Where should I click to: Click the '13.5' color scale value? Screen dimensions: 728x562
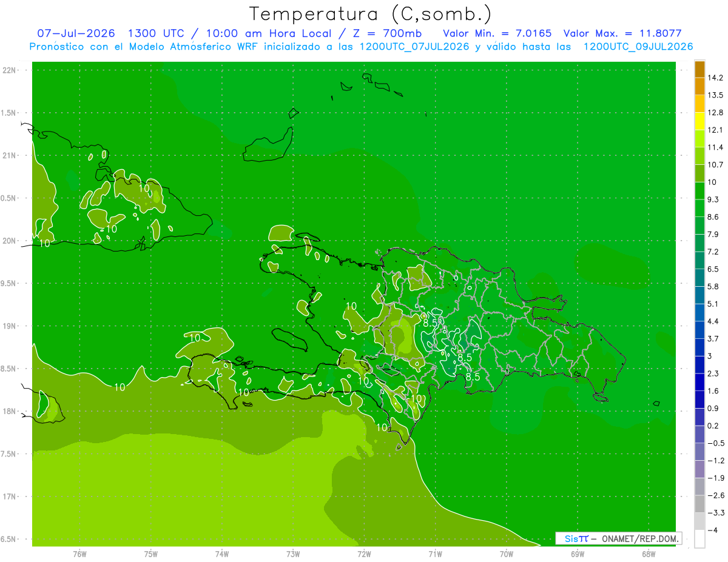click(716, 95)
